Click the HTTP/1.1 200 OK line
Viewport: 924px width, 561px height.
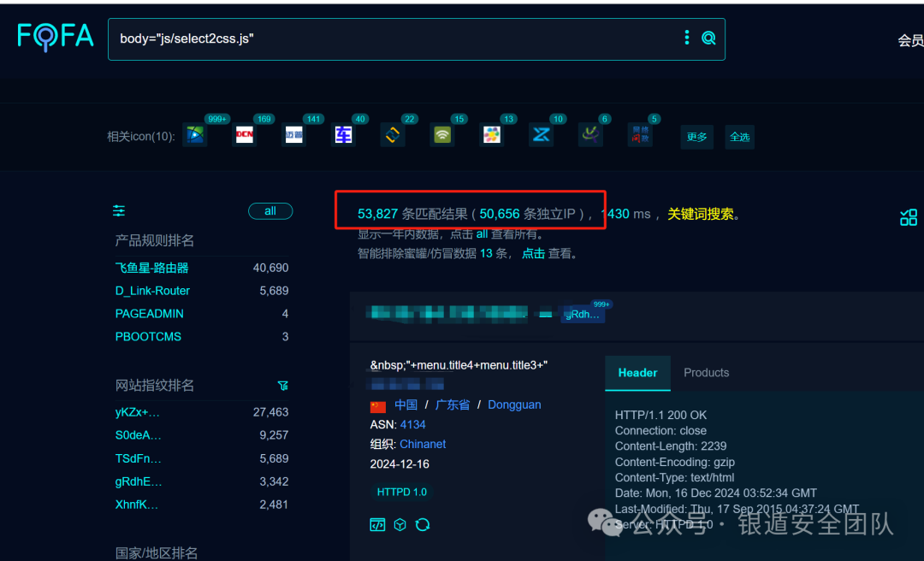tap(660, 415)
